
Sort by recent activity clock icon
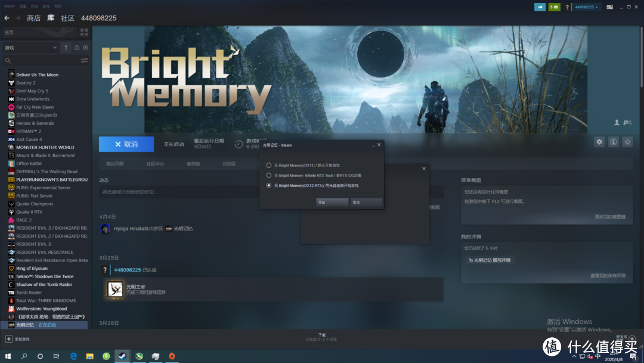pos(77,48)
